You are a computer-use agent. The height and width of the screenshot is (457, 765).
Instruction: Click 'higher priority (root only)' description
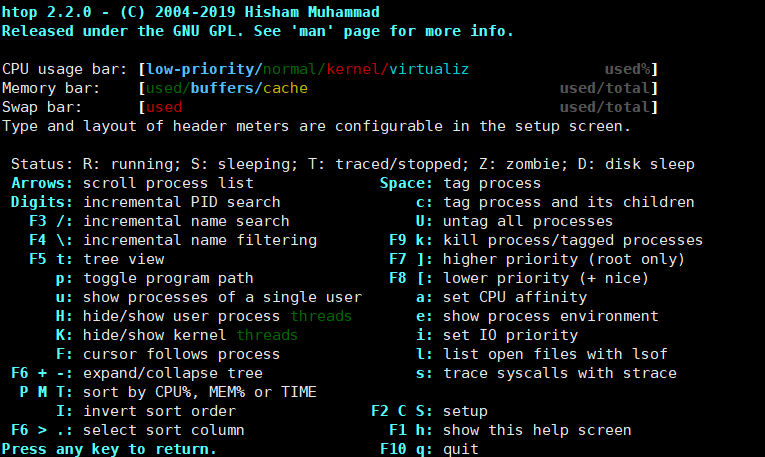(564, 259)
